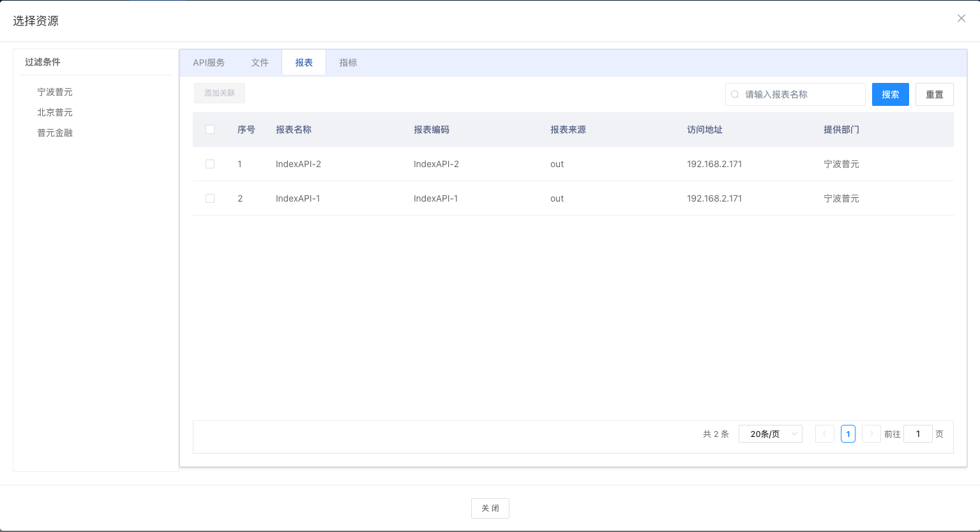This screenshot has width=980, height=532.
Task: Click the 添加关联 button
Action: [x=220, y=93]
